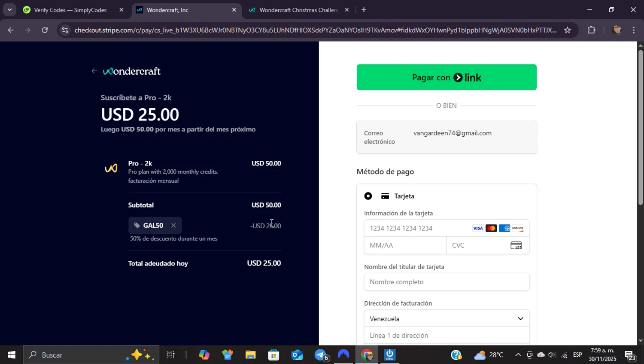
Task: Go back using the arrow beside Wondercraft logo
Action: pos(94,71)
